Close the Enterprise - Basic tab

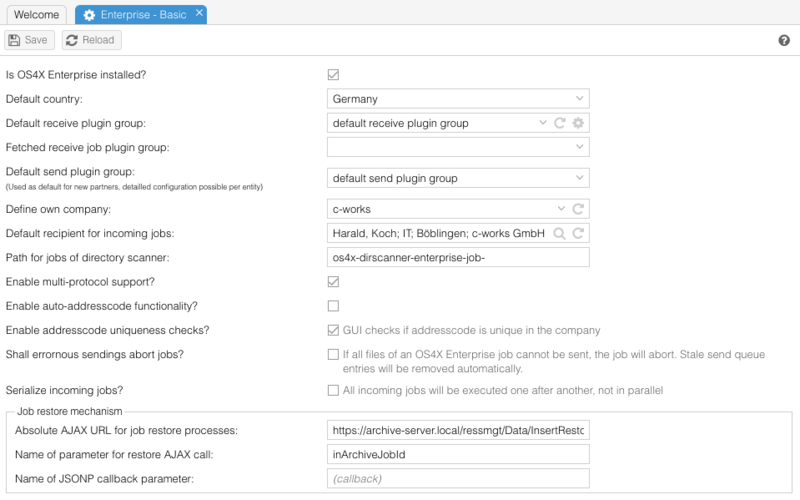pyautogui.click(x=199, y=14)
